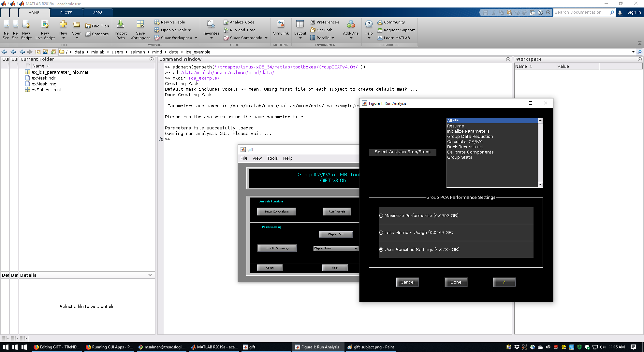Screen dimensions: 644x352
Task: Select User Specified Settings radio option
Action: coord(381,250)
